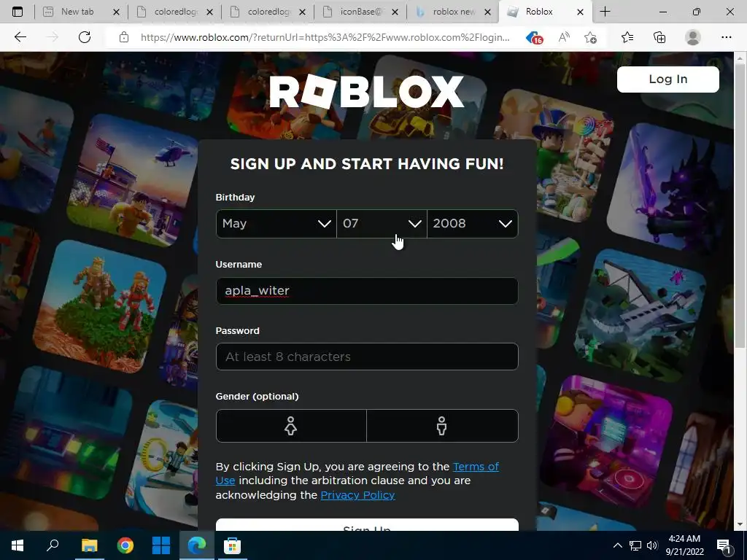
Task: Open File Explorer from taskbar
Action: (x=89, y=545)
